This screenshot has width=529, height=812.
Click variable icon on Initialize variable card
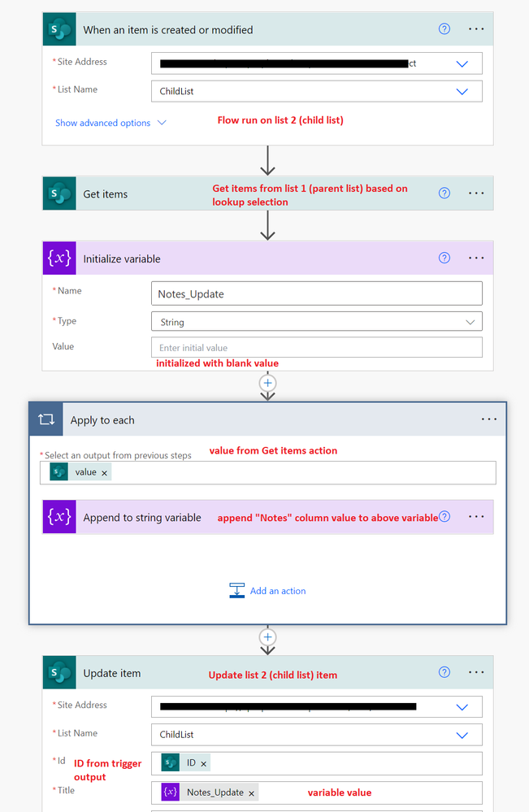(x=59, y=258)
